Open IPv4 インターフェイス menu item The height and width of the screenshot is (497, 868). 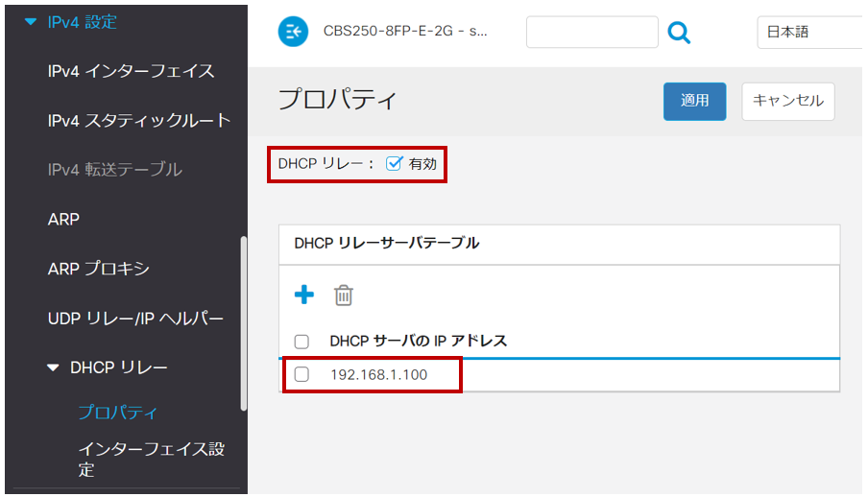click(131, 71)
